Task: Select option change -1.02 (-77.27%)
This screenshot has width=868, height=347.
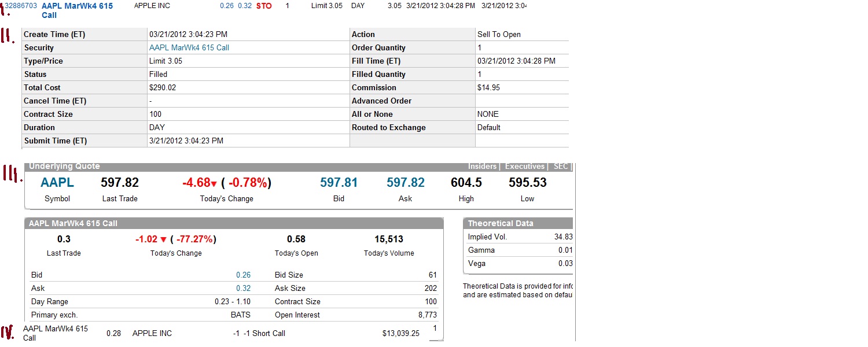Action: pos(176,239)
